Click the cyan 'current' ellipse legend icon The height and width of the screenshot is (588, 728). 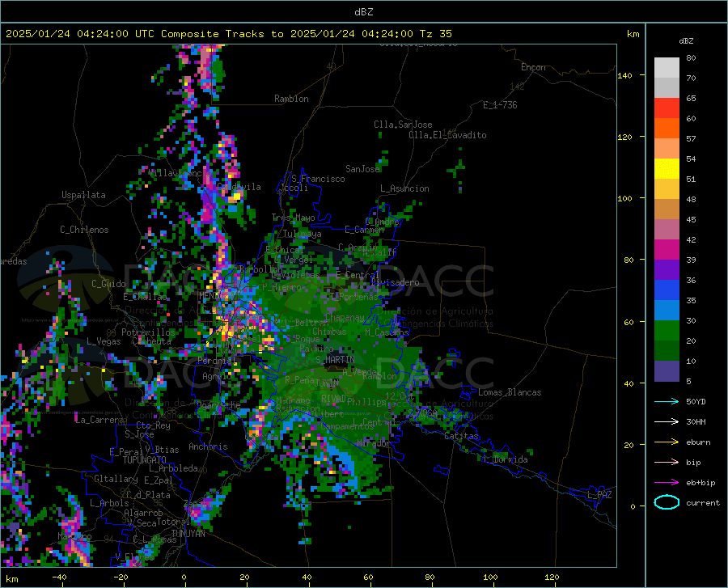click(x=667, y=502)
